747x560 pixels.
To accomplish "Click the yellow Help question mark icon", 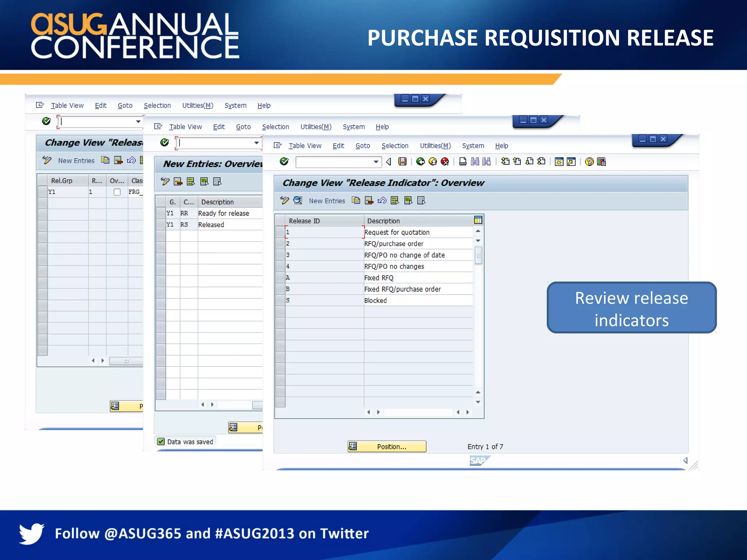I will pos(589,162).
